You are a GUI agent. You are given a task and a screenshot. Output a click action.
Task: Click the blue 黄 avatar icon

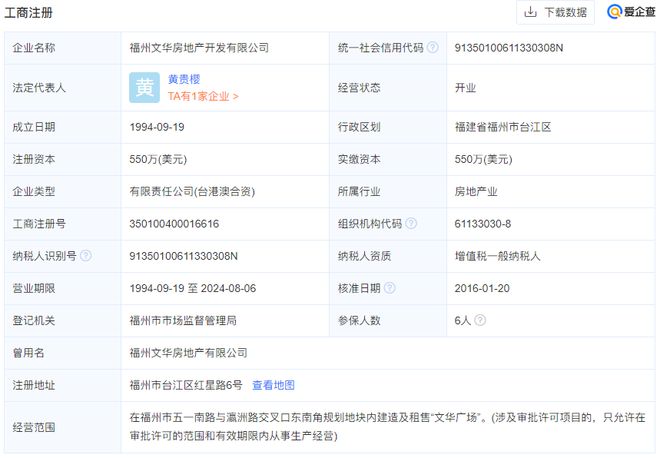point(143,88)
